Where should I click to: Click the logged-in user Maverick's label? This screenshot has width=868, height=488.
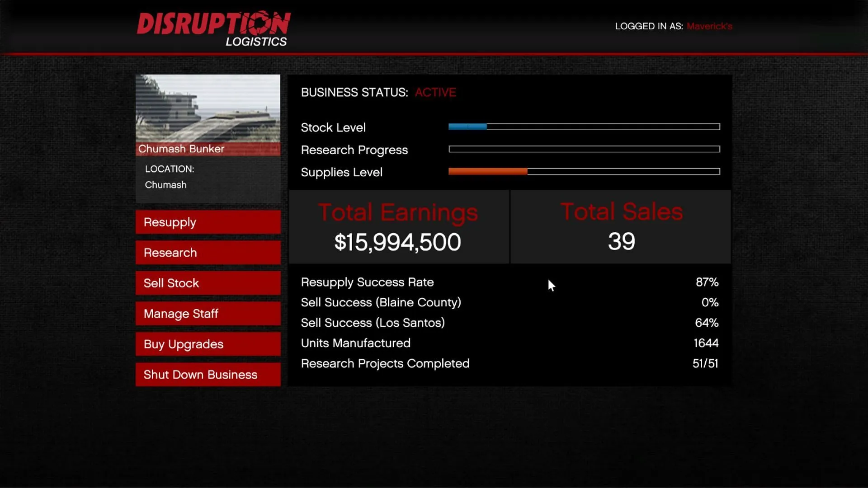click(709, 26)
